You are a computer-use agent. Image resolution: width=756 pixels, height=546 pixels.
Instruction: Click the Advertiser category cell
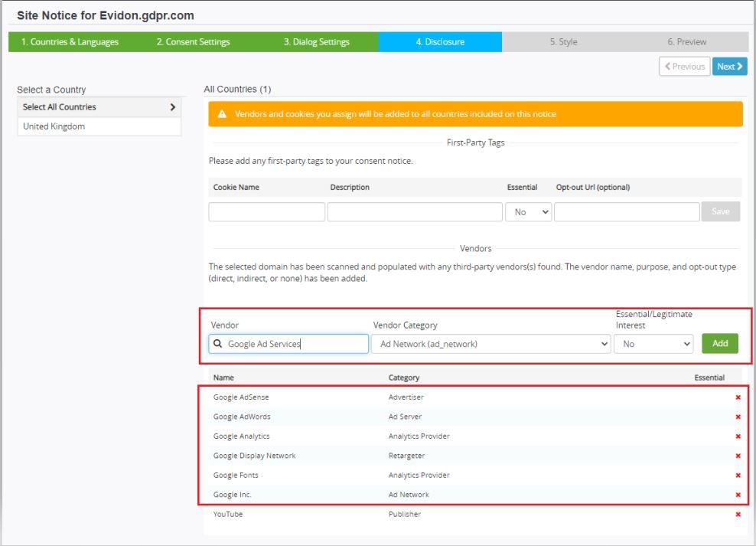click(x=406, y=397)
